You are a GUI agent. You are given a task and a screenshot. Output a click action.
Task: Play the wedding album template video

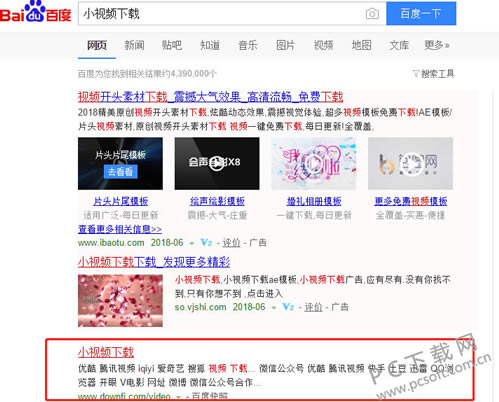(x=314, y=163)
